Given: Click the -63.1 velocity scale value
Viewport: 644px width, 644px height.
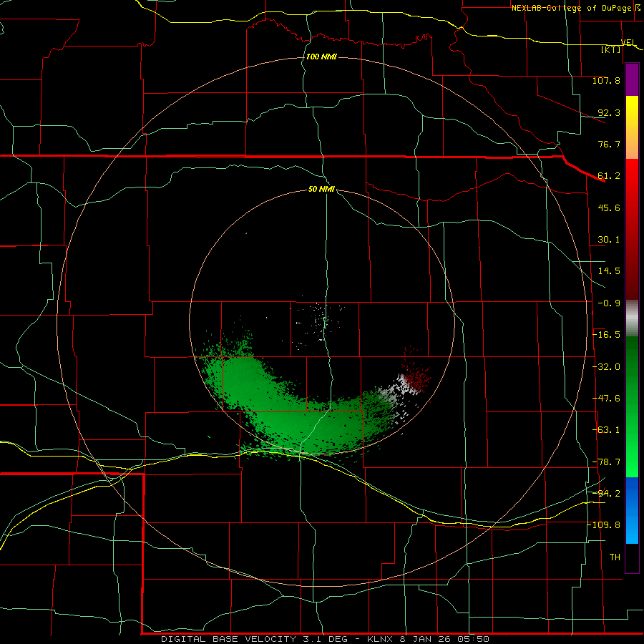Looking at the screenshot, I should (606, 430).
